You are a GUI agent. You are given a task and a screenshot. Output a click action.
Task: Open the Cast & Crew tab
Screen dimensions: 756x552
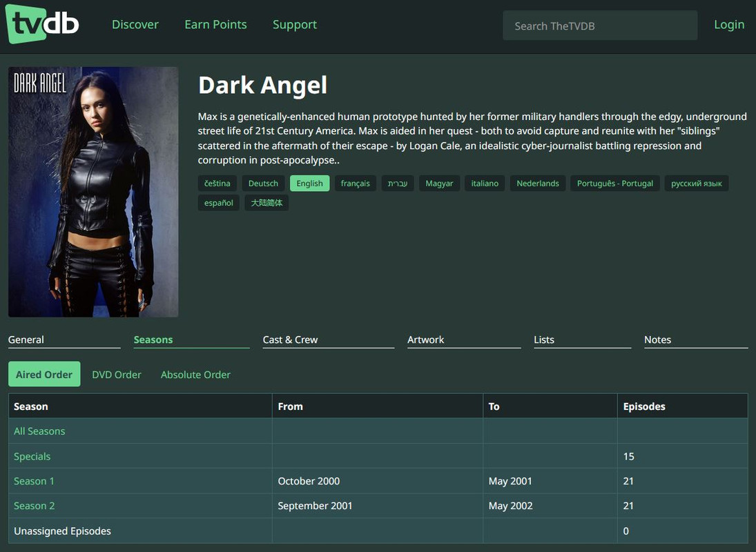coord(329,339)
